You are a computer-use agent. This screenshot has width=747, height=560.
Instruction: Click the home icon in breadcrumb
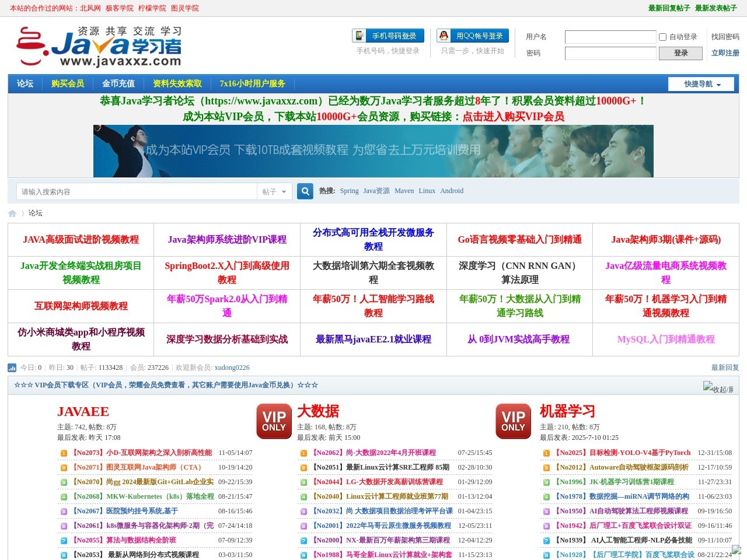pyautogui.click(x=12, y=213)
